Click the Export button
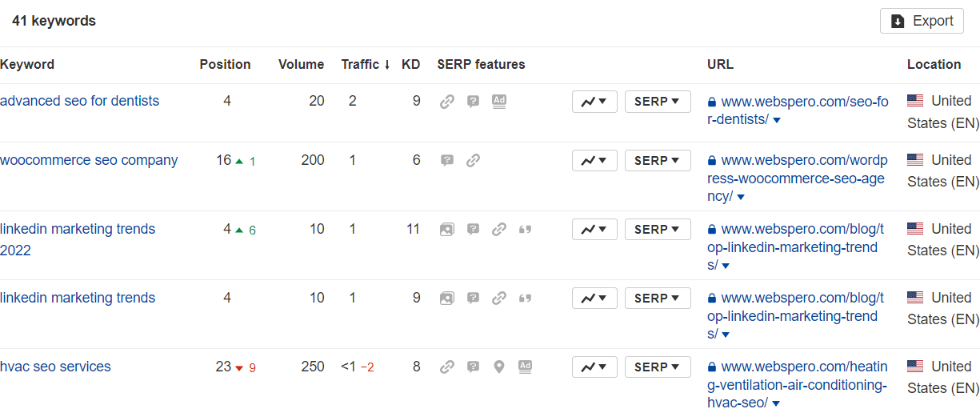This screenshot has width=980, height=417. point(922,21)
